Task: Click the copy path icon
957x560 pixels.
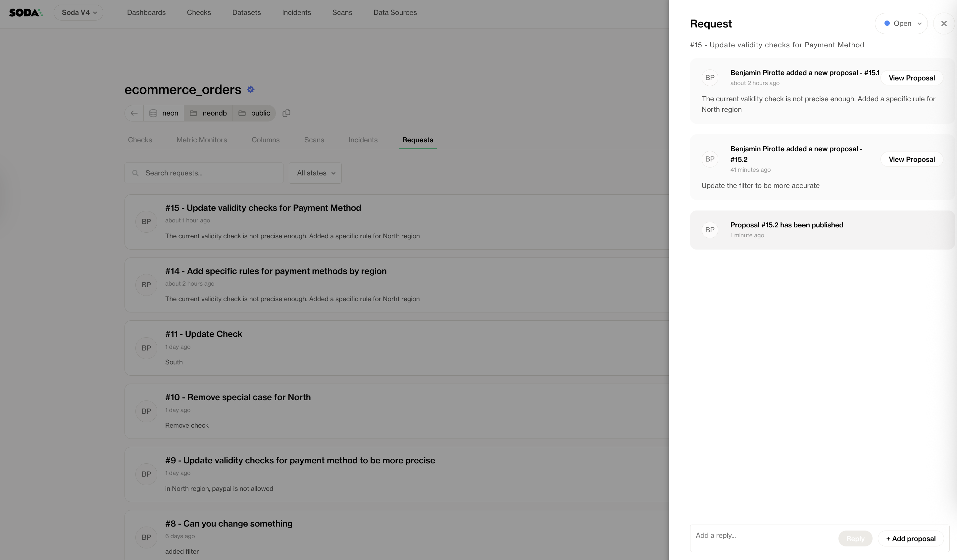Action: (286, 113)
